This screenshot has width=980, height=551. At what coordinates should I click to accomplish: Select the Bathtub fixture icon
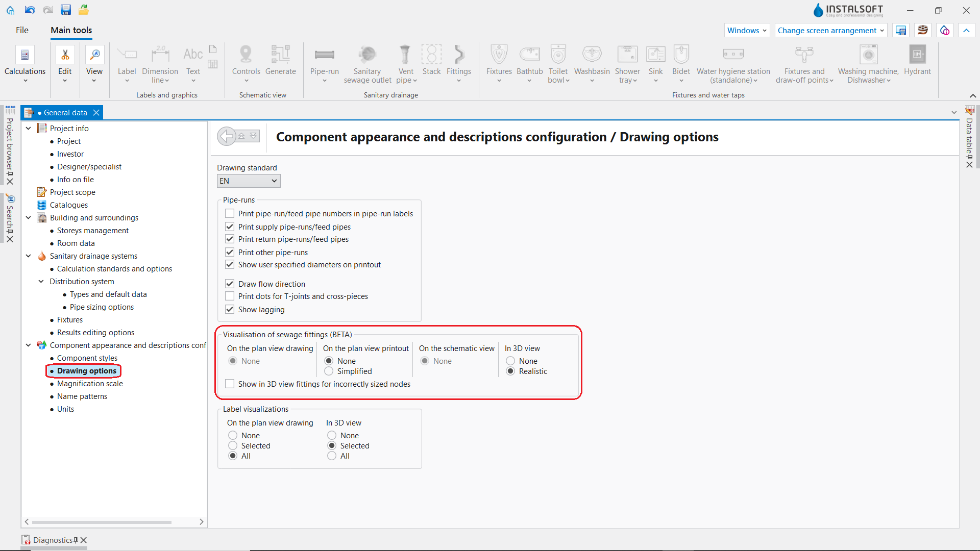[529, 55]
